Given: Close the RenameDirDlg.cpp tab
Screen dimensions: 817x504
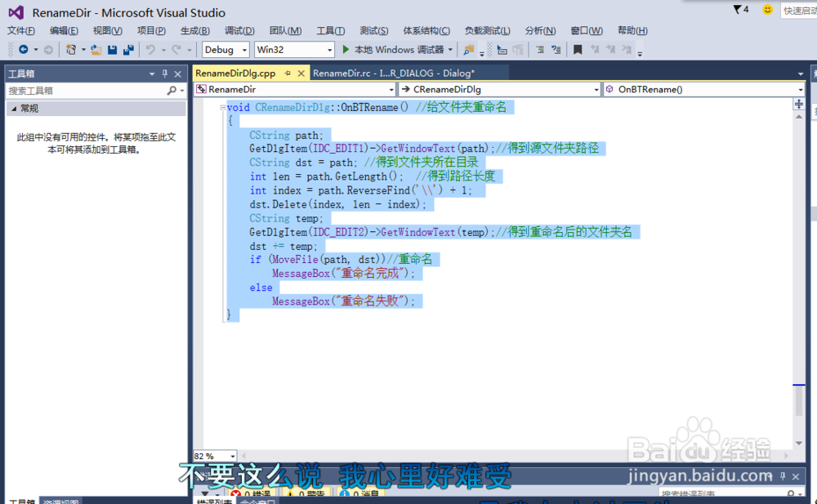Looking at the screenshot, I should (301, 74).
